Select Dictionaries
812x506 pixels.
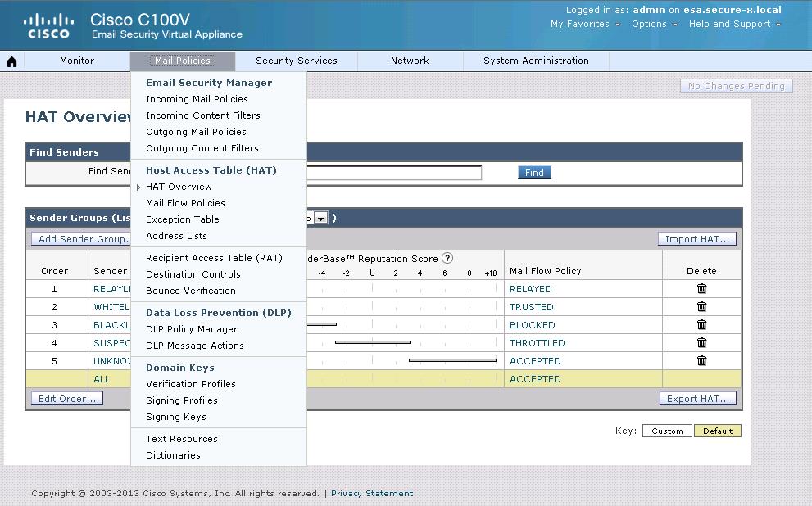tap(173, 455)
